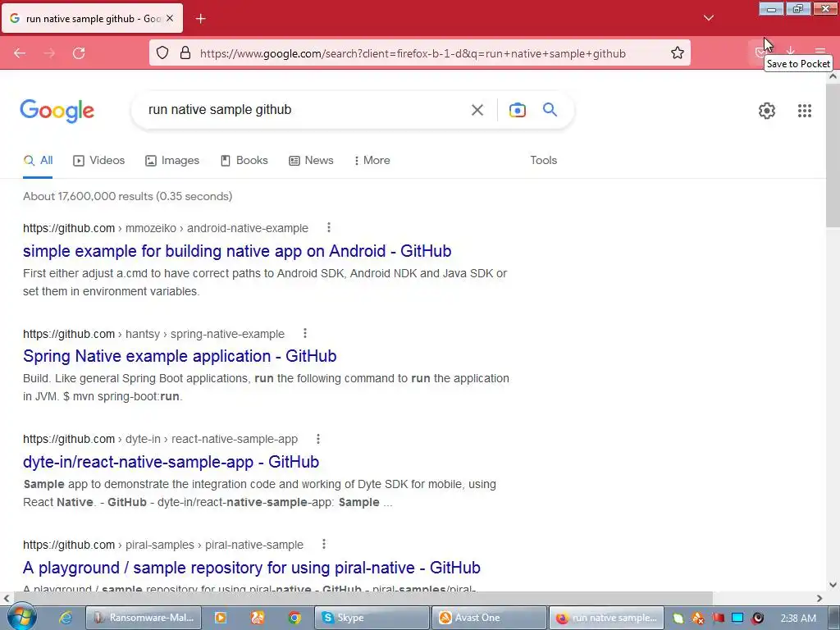This screenshot has height=630, width=840.
Task: Click the vertical scrollbar down arrow
Action: (x=833, y=585)
